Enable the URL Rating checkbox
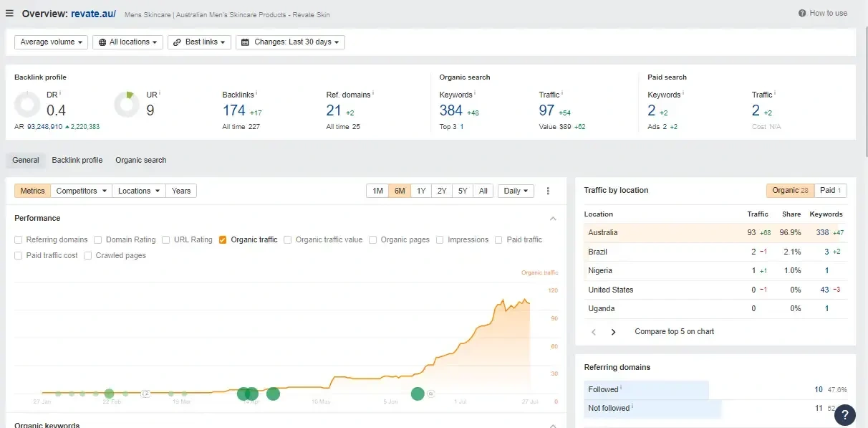Viewport: 868px width, 428px height. tap(166, 240)
